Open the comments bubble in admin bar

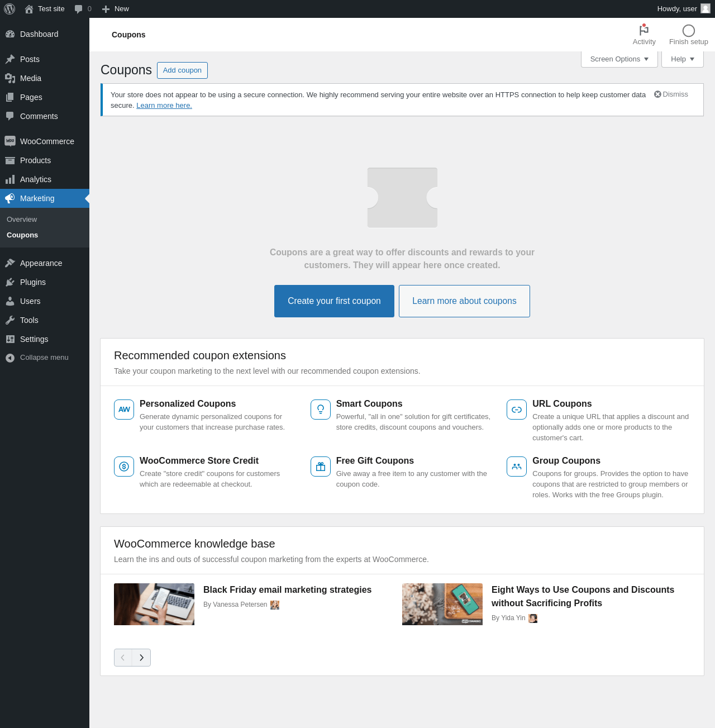(78, 9)
